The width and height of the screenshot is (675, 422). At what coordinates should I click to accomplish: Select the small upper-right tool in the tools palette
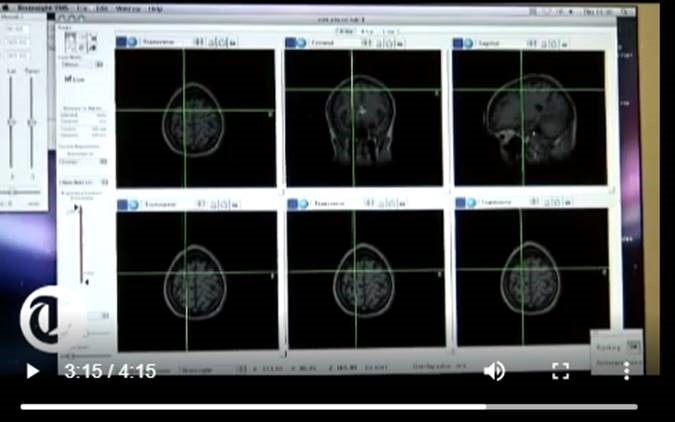(x=93, y=38)
